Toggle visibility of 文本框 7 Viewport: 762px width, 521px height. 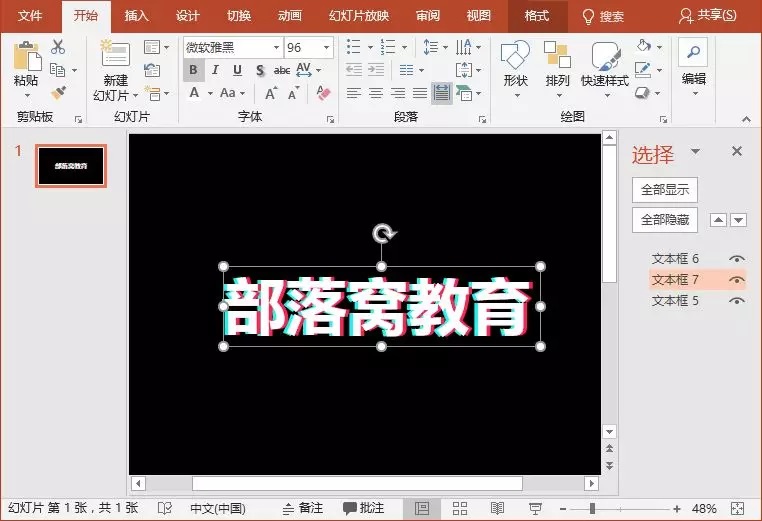coord(737,280)
